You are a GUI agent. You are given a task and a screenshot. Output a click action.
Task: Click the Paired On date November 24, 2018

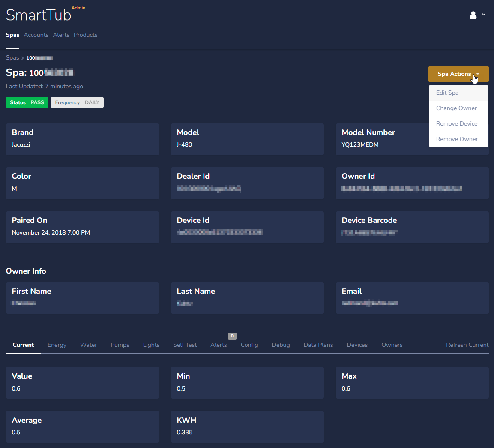(51, 233)
